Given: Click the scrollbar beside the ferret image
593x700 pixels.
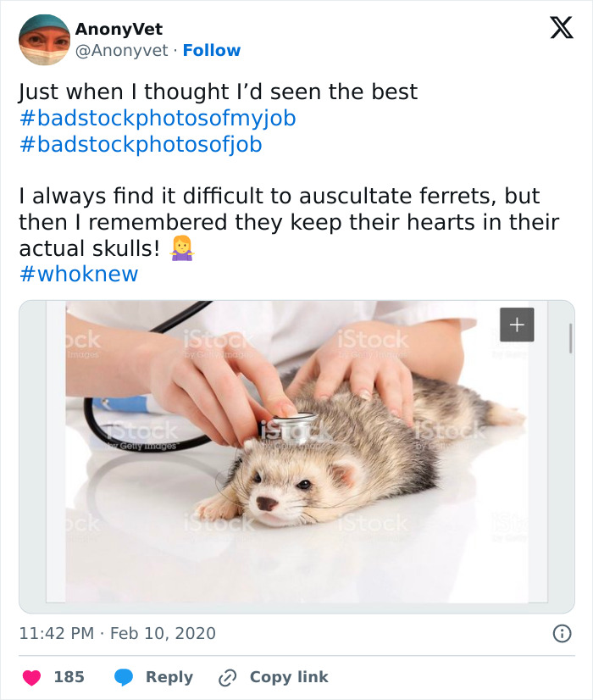Looking at the screenshot, I should 570,337.
